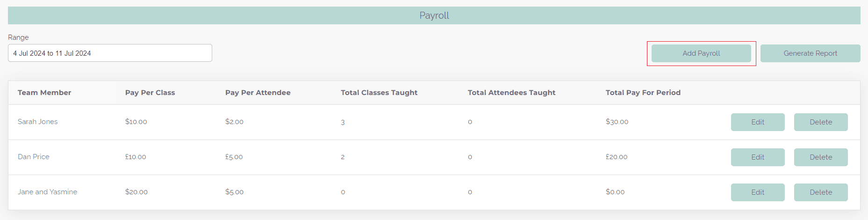Click the Team Member column header
868x220 pixels.
[x=44, y=93]
